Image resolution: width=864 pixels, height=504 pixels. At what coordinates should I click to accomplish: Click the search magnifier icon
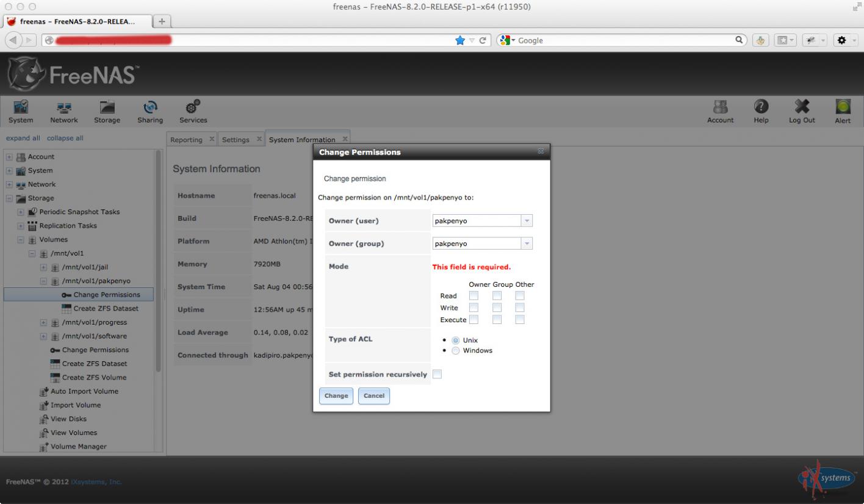click(738, 40)
